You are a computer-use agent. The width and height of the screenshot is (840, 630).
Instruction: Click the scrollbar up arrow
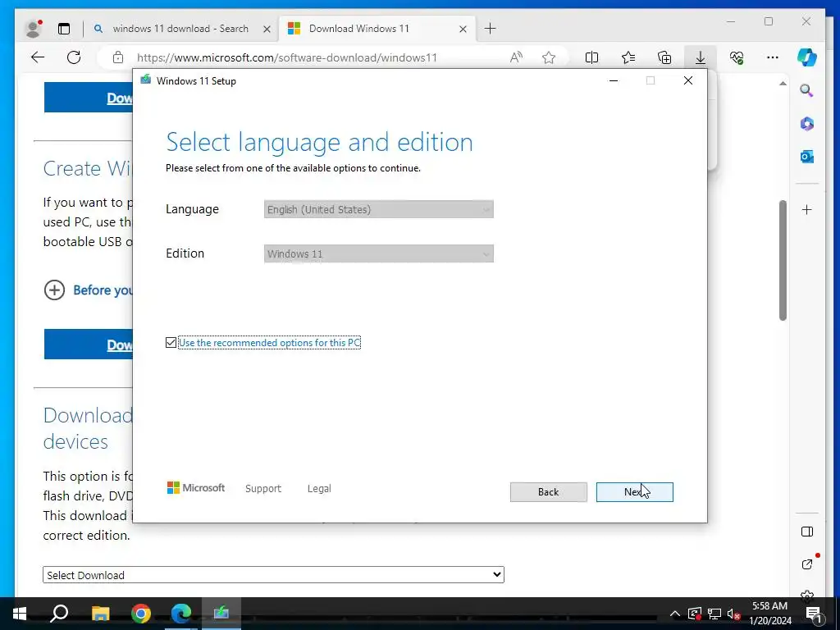(783, 84)
